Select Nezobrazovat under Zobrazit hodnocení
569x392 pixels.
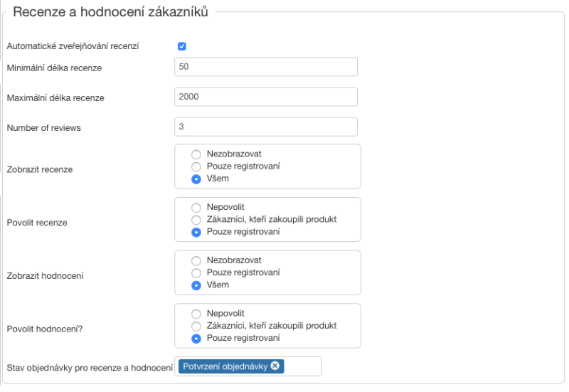click(196, 260)
